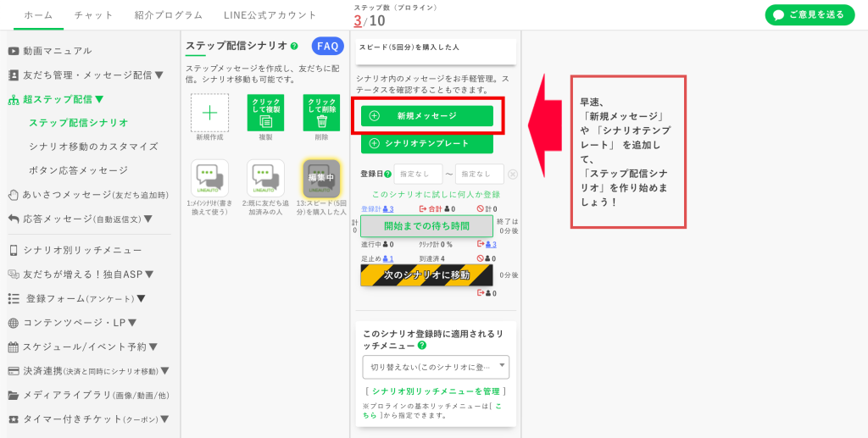868x438 pixels.
Task: Click the 到達済 4 count
Action: click(431, 258)
